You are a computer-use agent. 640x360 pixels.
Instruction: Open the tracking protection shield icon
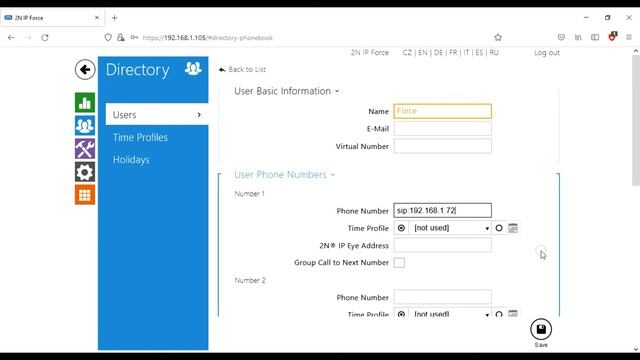pyautogui.click(x=108, y=38)
